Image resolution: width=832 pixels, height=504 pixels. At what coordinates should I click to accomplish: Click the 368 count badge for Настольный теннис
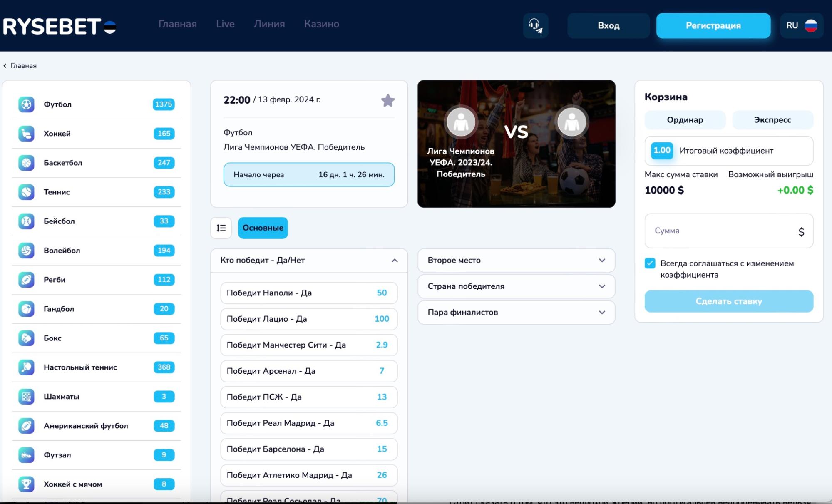164,367
